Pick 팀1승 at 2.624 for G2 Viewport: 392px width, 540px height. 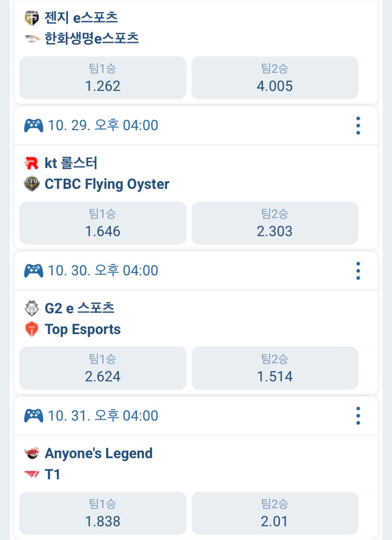pos(103,368)
